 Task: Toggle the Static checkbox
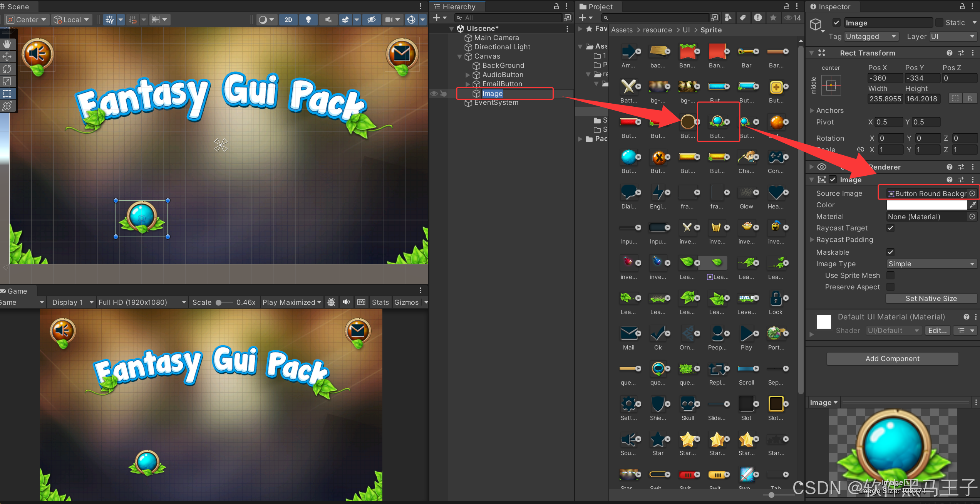pyautogui.click(x=940, y=23)
